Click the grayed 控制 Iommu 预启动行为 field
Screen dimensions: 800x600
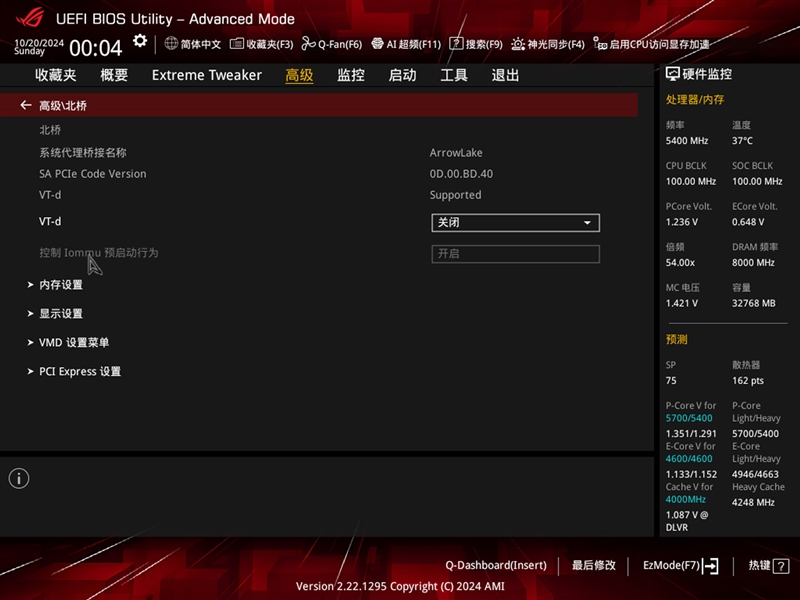coord(514,255)
